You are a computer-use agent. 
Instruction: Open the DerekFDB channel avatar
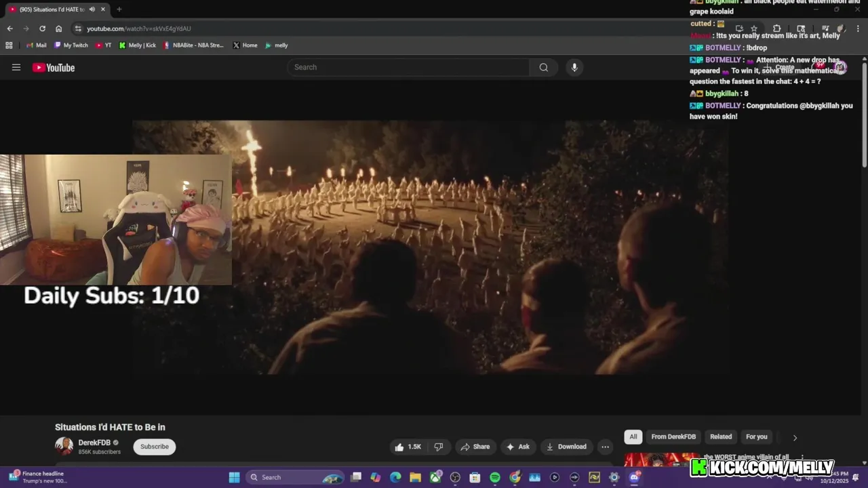click(x=64, y=446)
